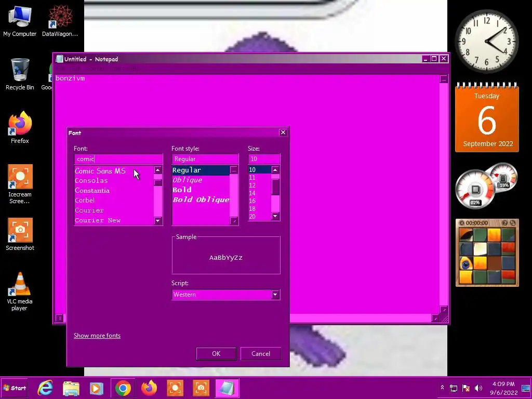Viewport: 532px width, 399px height.
Task: Open DataWagon shortcut on desktop
Action: [x=60, y=21]
